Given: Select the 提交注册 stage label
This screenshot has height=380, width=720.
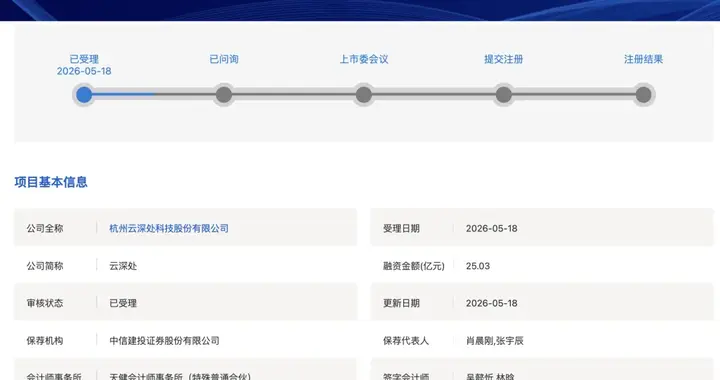Looking at the screenshot, I should [504, 59].
